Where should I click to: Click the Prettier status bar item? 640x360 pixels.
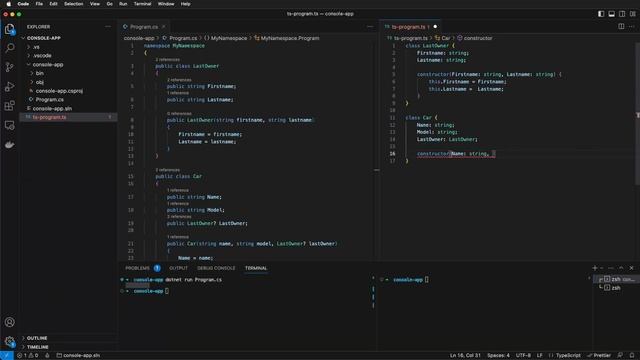click(599, 356)
